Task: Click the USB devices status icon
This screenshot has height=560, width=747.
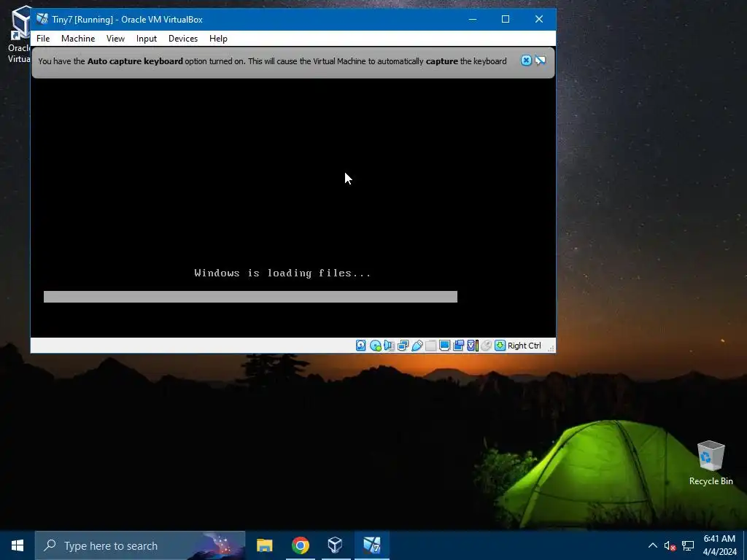Action: point(417,346)
